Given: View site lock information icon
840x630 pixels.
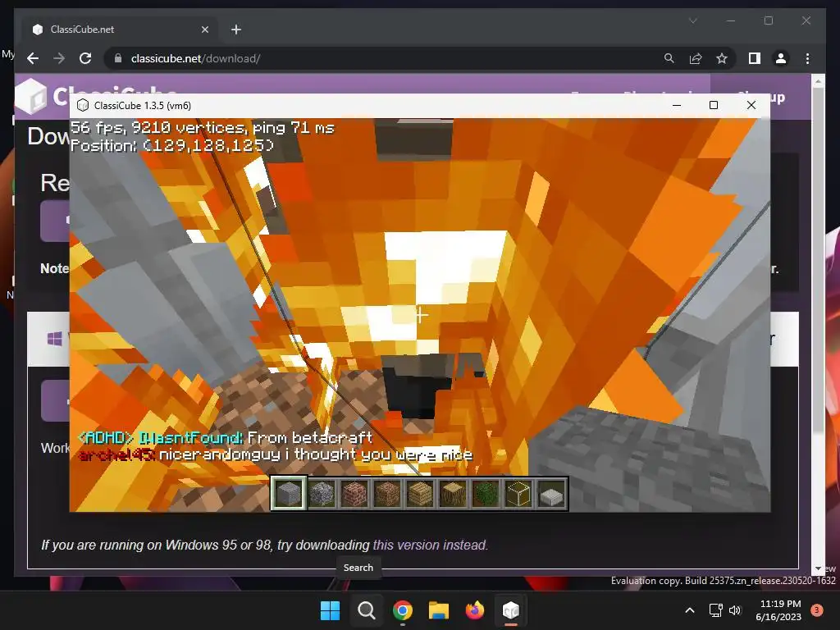Looking at the screenshot, I should click(x=118, y=58).
